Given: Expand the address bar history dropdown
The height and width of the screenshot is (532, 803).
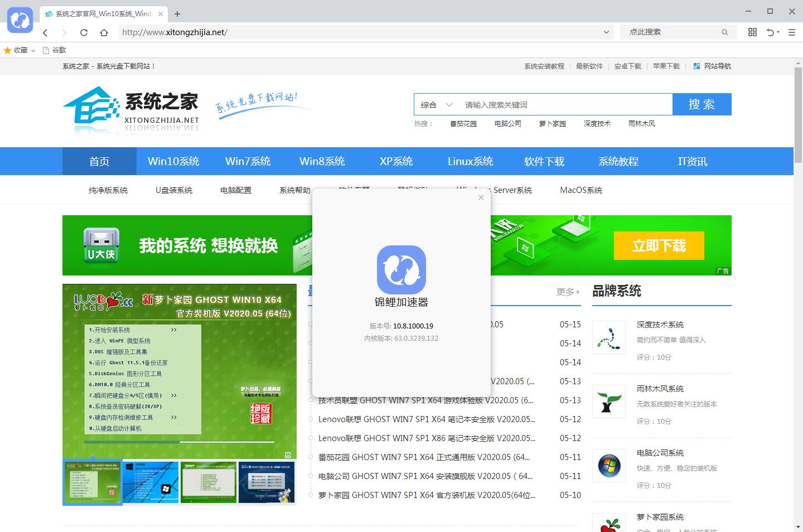Looking at the screenshot, I should click(606, 32).
